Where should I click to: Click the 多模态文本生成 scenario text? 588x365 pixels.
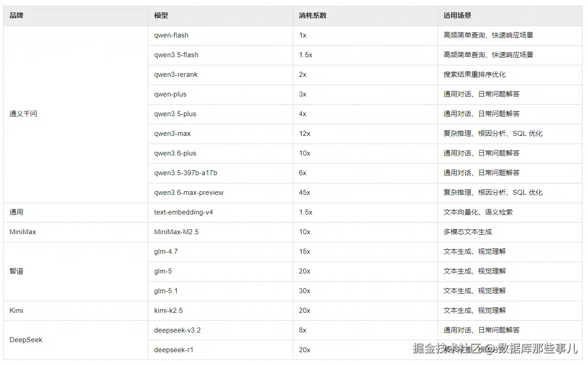point(468,232)
